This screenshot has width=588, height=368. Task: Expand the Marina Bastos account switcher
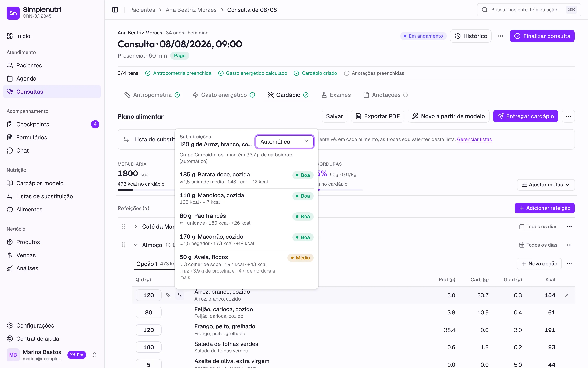[x=94, y=355]
